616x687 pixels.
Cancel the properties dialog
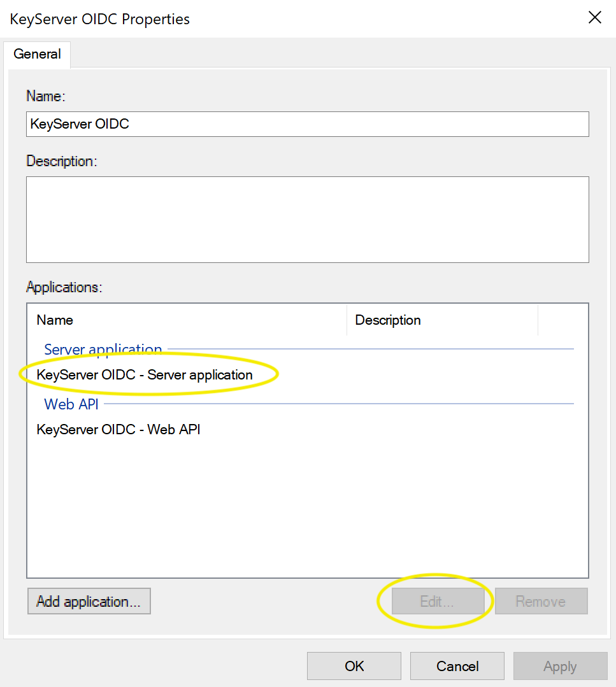457,666
